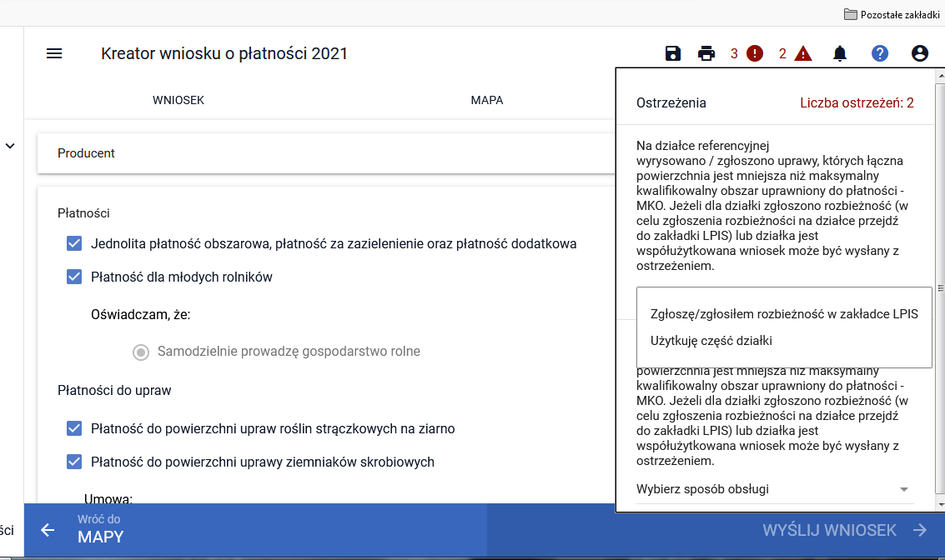This screenshot has height=560, width=945.
Task: Open user account profile icon
Action: 920,53
